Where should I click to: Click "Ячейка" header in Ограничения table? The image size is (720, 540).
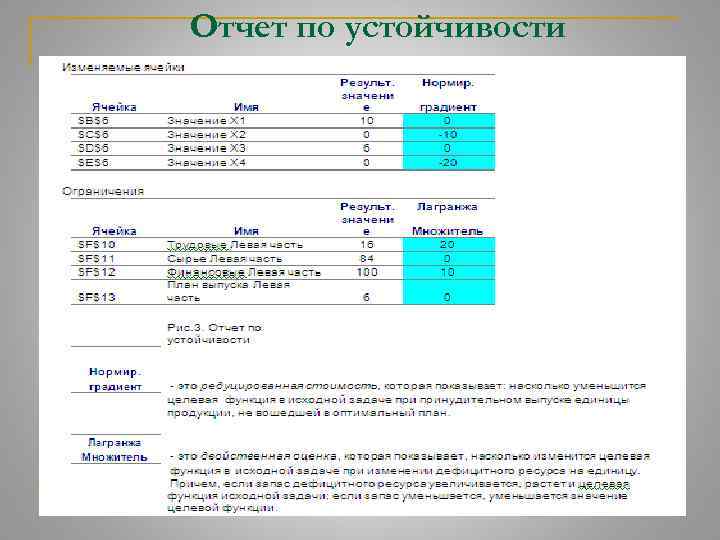coord(114,231)
